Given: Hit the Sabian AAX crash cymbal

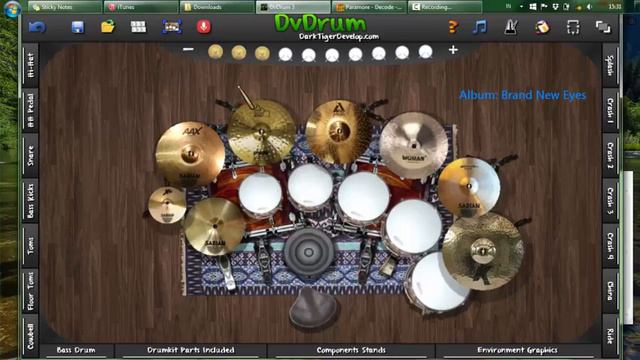Looking at the screenshot, I should [x=190, y=154].
